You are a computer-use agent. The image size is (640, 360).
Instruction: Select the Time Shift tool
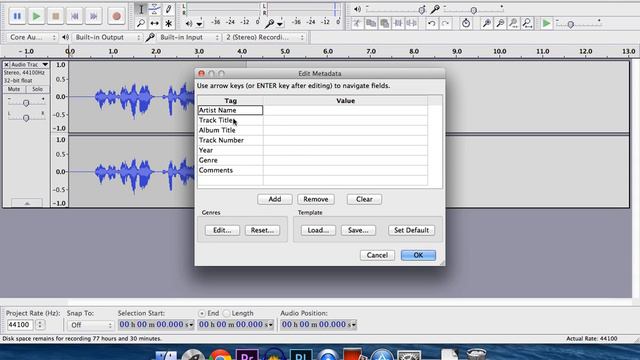coord(154,23)
